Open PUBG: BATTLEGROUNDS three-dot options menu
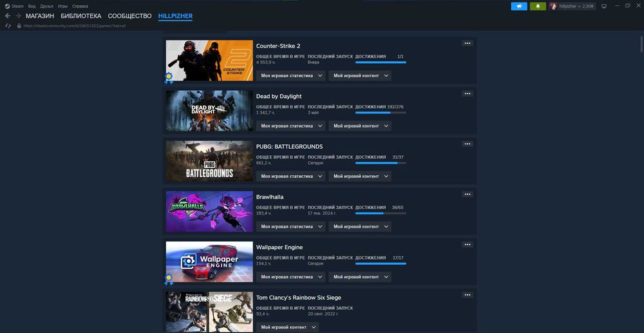 [x=468, y=144]
